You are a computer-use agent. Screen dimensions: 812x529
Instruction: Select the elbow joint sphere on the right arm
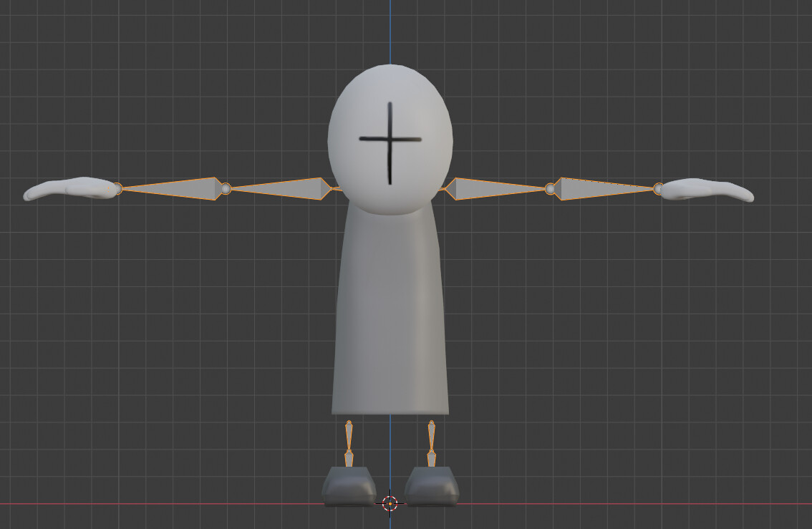[x=550, y=190]
